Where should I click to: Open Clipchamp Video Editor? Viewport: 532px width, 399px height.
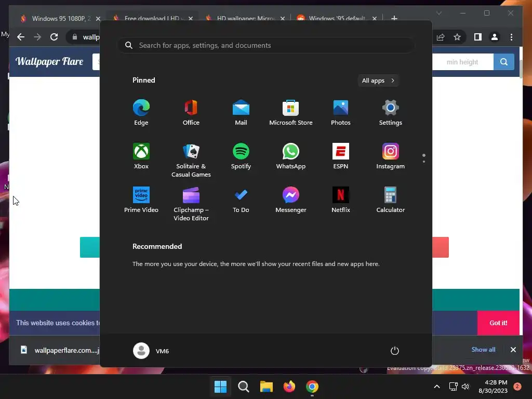pos(191,204)
